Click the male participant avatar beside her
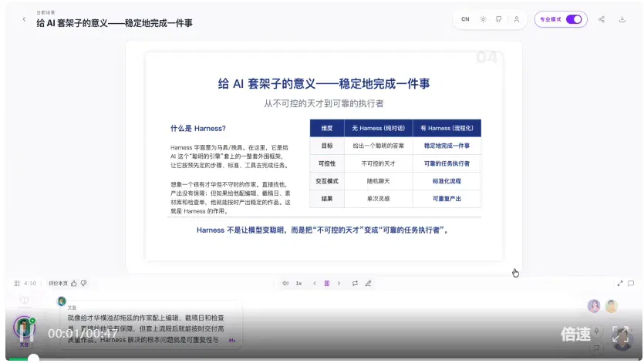644x363 pixels. click(x=611, y=306)
